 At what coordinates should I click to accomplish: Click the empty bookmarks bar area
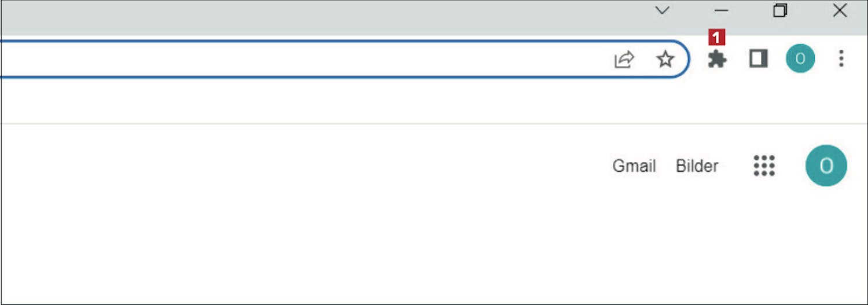pyautogui.click(x=347, y=101)
